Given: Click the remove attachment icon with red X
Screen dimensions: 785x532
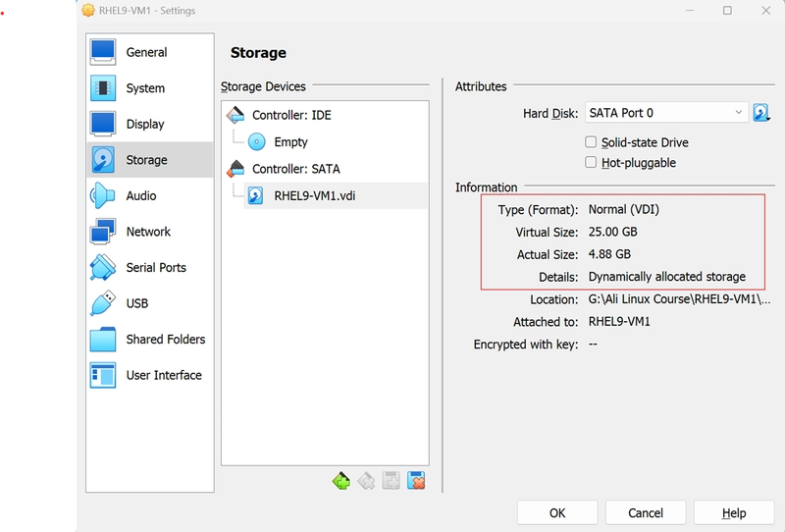Looking at the screenshot, I should pos(416,481).
